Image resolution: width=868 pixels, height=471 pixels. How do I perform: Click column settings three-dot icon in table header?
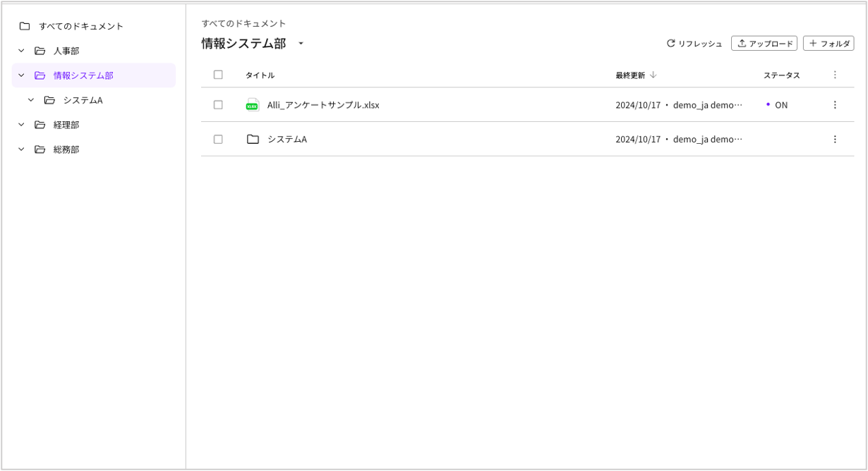pos(835,75)
